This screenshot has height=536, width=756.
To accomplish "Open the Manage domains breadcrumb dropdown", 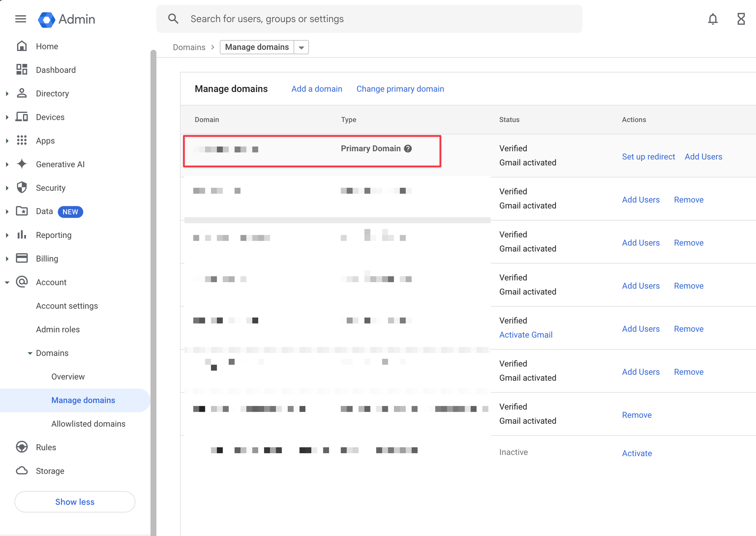I will 301,47.
